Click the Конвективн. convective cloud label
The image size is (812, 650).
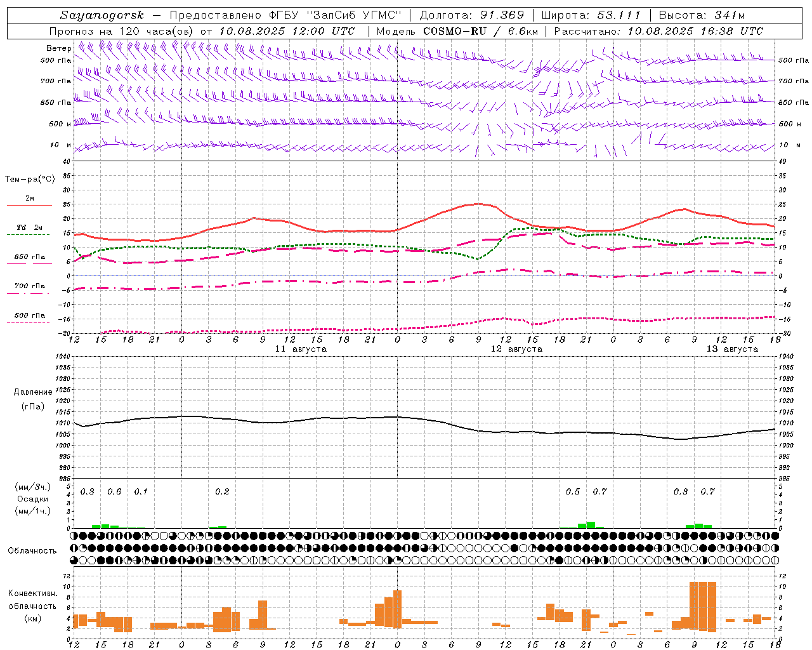pos(33,594)
